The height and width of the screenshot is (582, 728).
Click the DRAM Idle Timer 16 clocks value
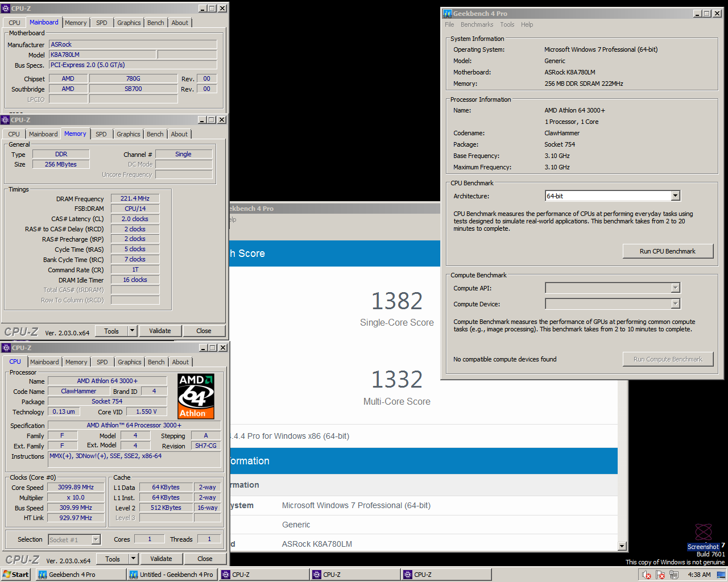[x=135, y=280]
